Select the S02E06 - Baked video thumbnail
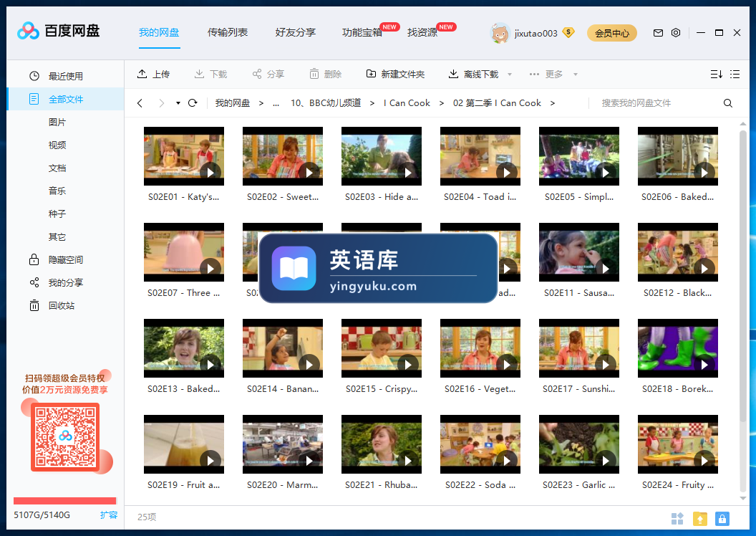 [x=677, y=156]
